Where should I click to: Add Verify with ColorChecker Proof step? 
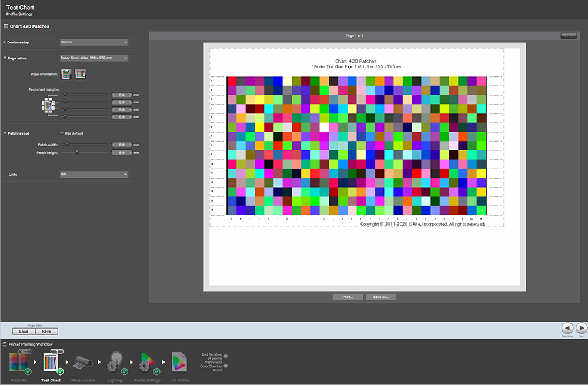(226, 366)
